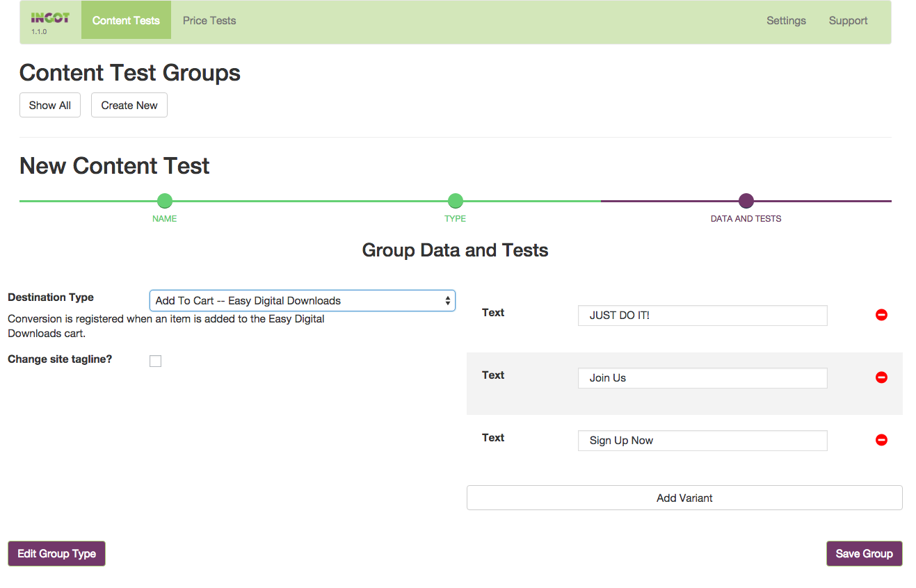
Task: Focus the 'JUST DO IT!' text field
Action: click(702, 315)
